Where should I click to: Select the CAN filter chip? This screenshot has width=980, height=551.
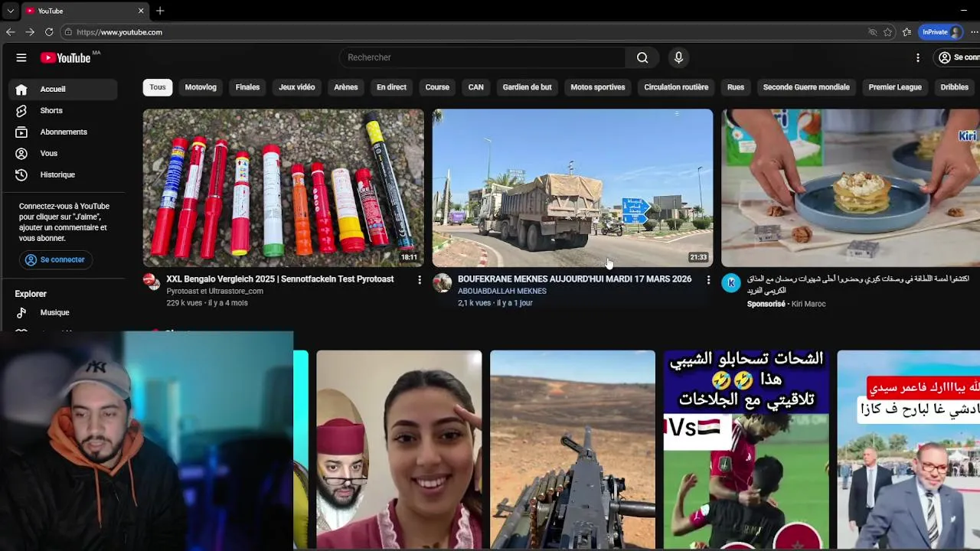pyautogui.click(x=476, y=87)
